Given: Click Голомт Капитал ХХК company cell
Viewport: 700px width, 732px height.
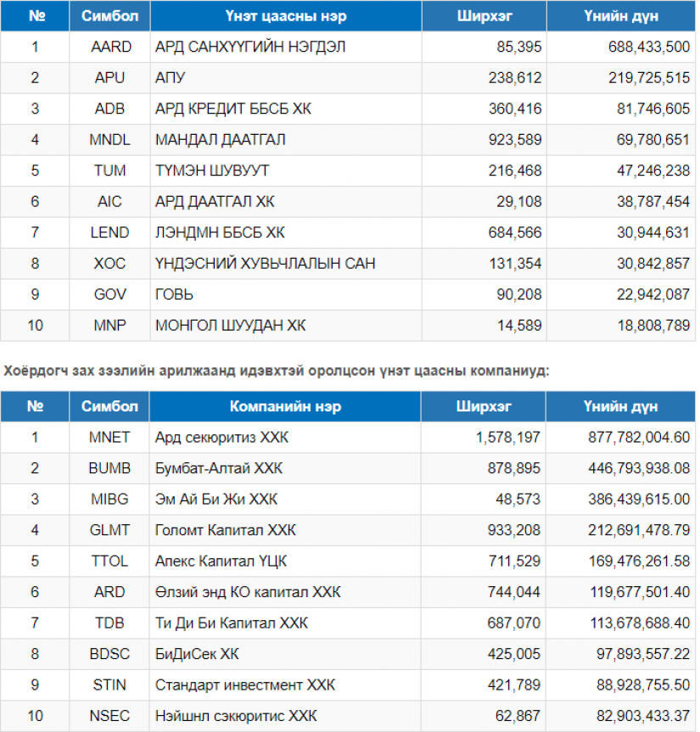Looking at the screenshot, I should (x=285, y=530).
